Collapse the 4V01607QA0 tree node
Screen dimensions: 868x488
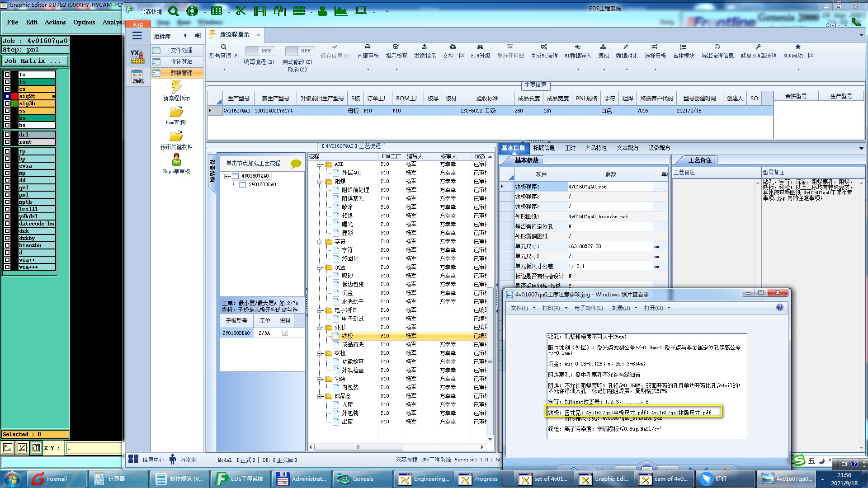(227, 176)
